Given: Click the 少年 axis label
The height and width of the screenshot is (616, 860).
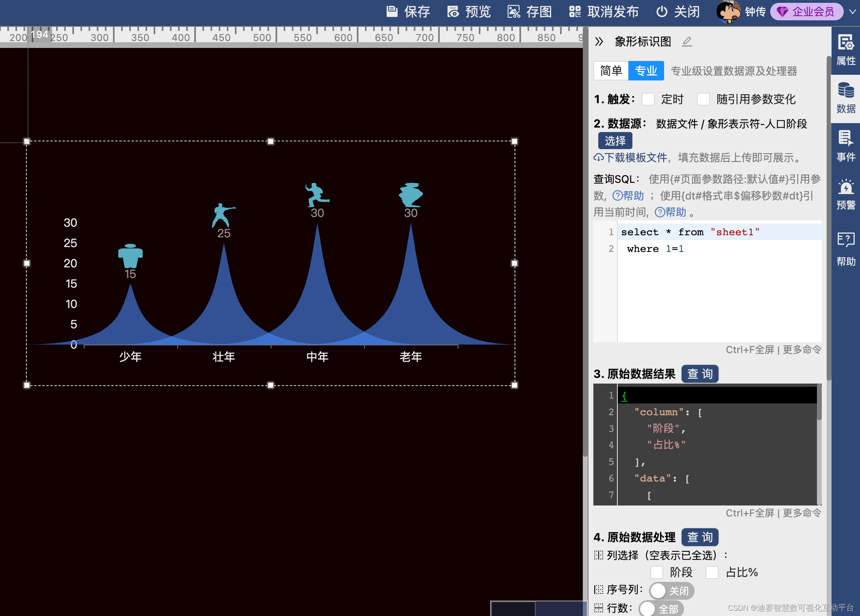Looking at the screenshot, I should coord(130,357).
